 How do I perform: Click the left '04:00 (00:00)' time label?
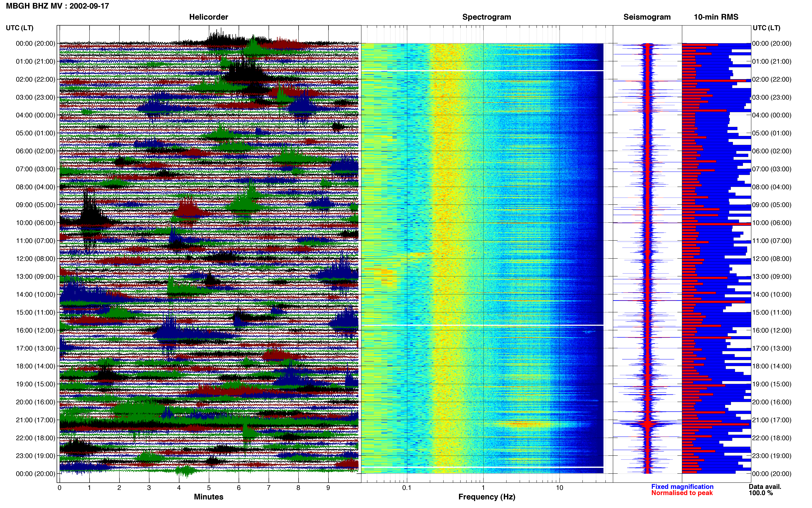[x=36, y=115]
